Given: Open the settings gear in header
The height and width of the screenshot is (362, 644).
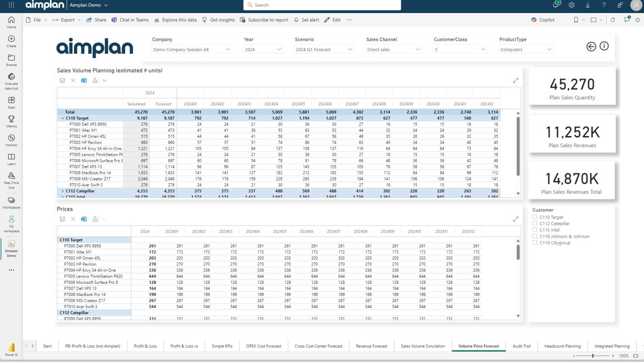Looking at the screenshot, I should coord(572,5).
